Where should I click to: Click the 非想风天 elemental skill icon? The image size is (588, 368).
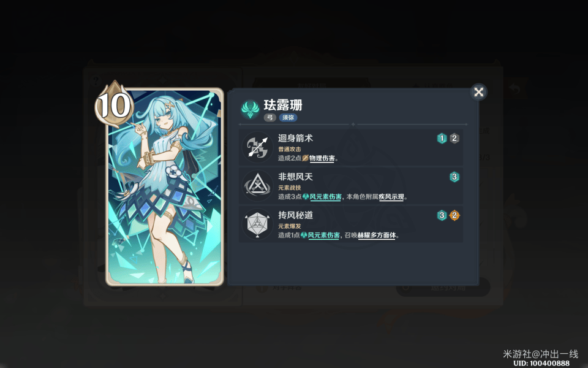pos(257,185)
